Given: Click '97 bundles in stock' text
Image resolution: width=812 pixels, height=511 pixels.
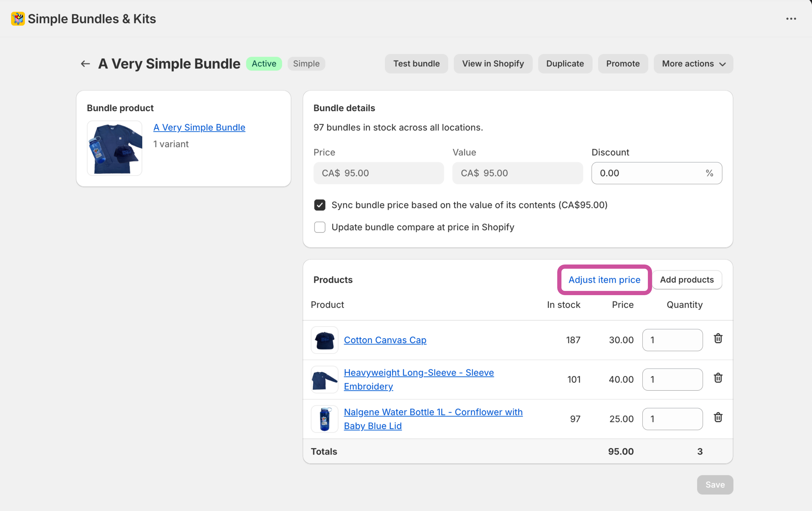Looking at the screenshot, I should coord(398,128).
